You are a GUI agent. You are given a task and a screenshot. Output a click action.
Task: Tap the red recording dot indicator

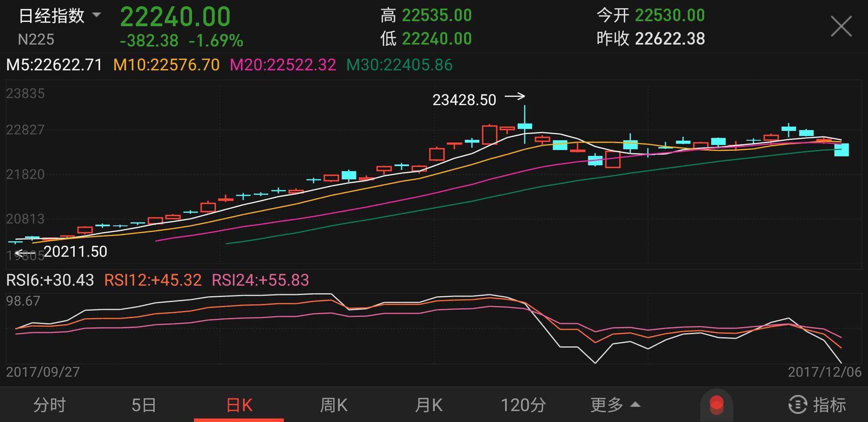tap(716, 405)
